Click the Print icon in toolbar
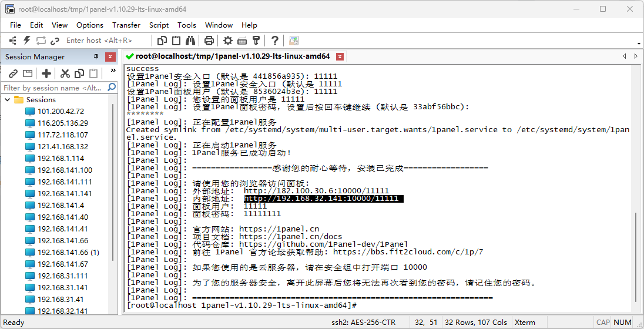644x329 pixels. [209, 41]
